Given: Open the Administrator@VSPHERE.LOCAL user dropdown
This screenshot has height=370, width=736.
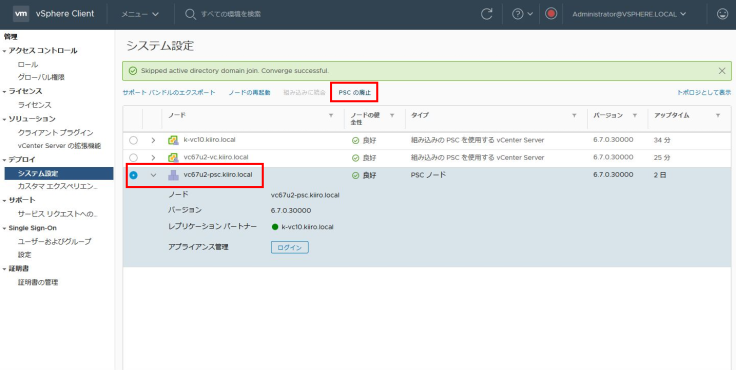Looking at the screenshot, I should click(629, 14).
